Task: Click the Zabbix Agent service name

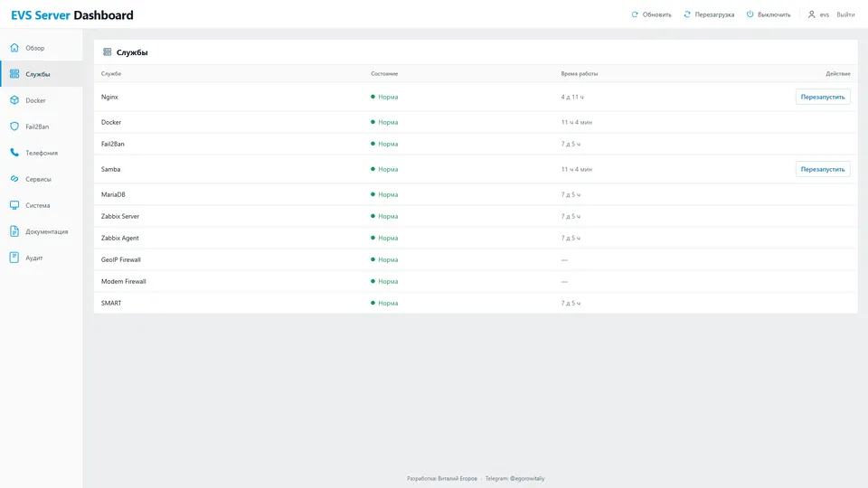Action: [119, 238]
